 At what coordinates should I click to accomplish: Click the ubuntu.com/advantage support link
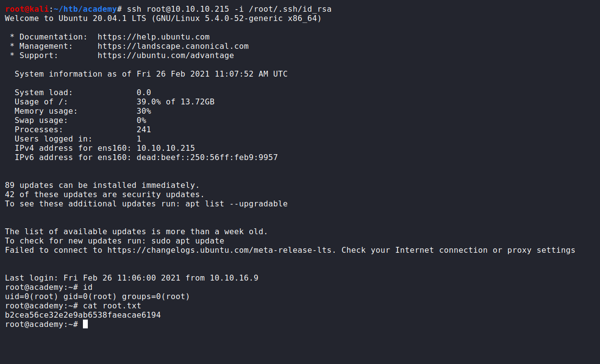tap(166, 56)
